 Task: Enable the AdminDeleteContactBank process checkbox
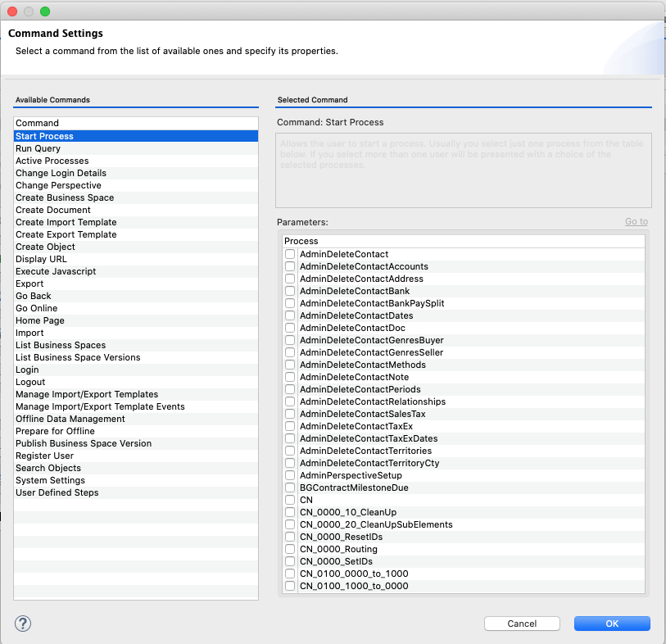(290, 291)
